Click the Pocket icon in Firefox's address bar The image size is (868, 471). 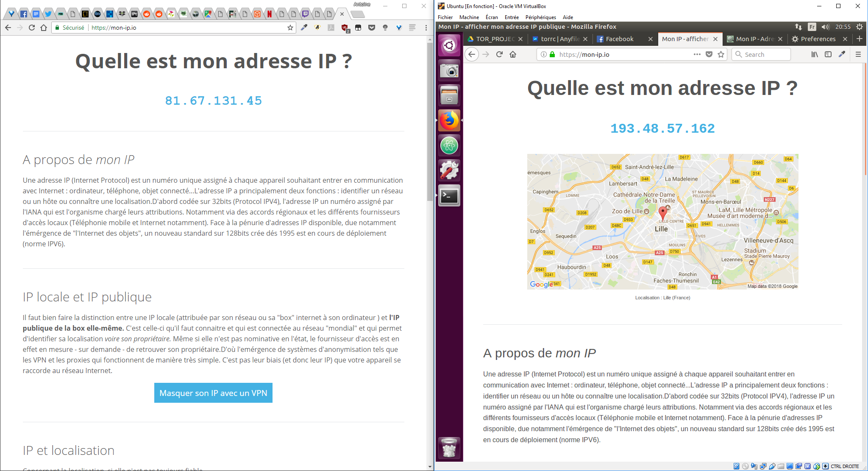(x=709, y=54)
